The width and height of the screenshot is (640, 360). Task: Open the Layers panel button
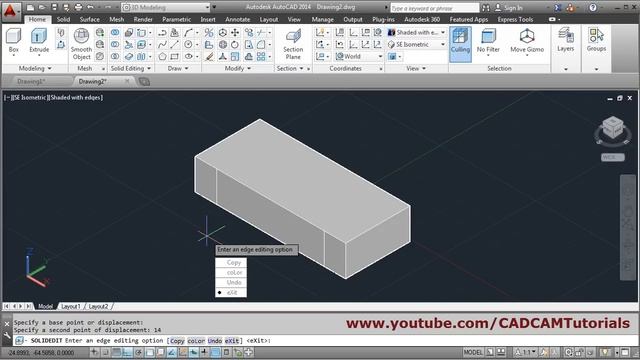[565, 40]
